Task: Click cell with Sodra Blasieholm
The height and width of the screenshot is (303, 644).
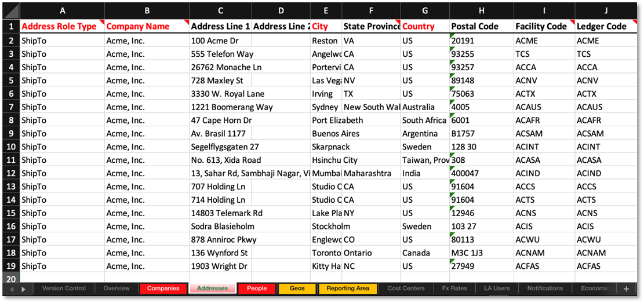Action: click(220, 226)
